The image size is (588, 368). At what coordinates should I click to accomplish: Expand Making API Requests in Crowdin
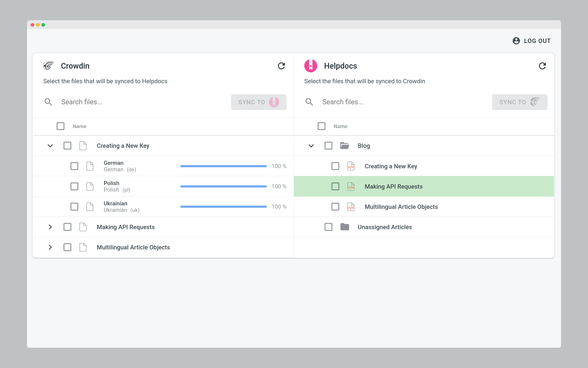pos(50,227)
